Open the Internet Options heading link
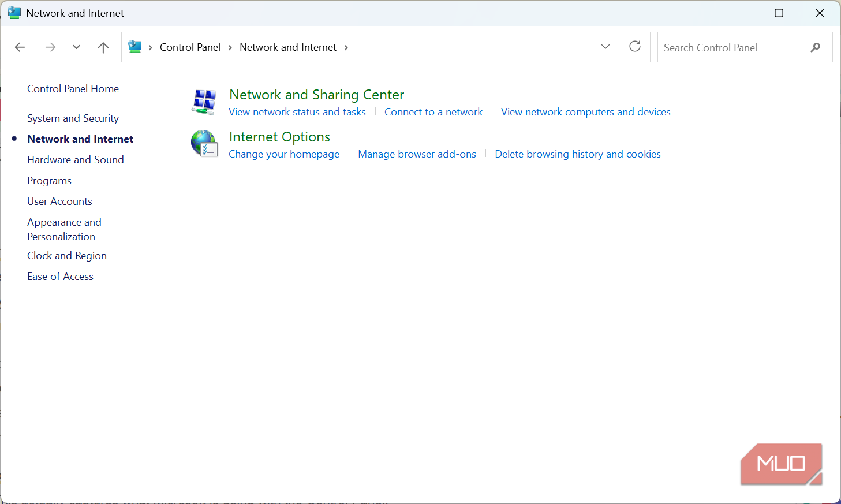This screenshot has width=841, height=504. 279,137
